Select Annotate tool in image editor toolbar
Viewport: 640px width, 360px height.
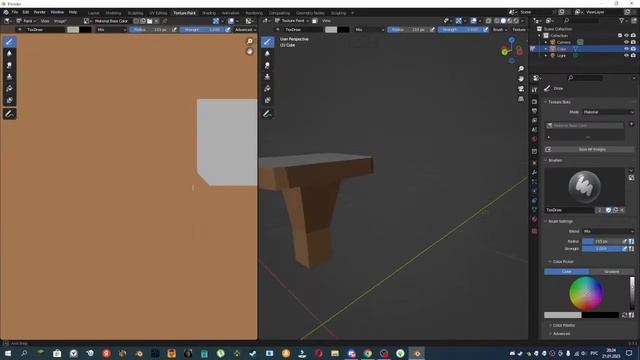tap(9, 114)
